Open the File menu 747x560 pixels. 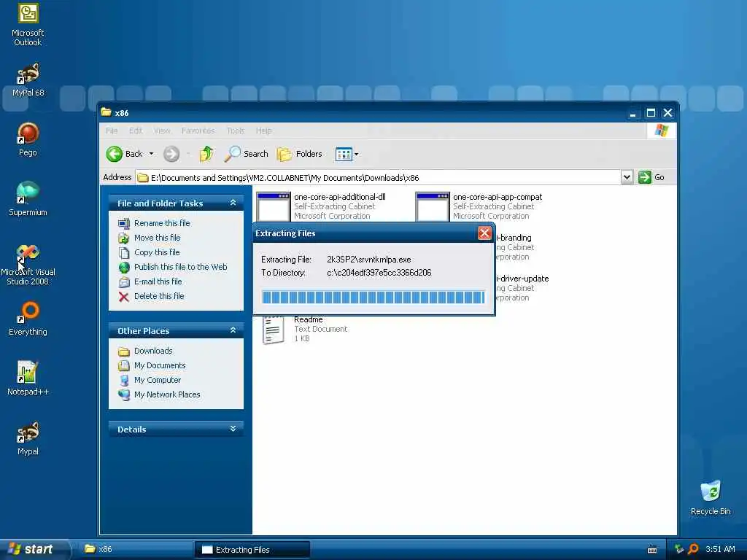(x=112, y=131)
